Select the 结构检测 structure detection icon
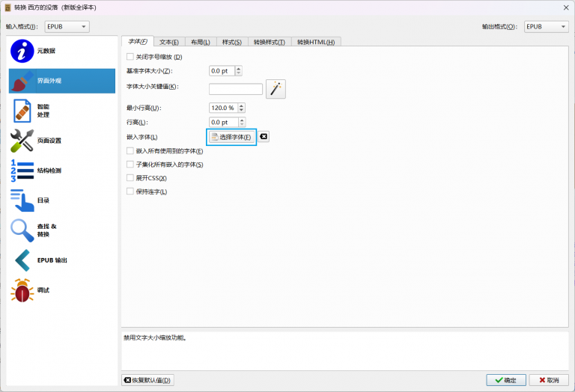The image size is (575, 392). [x=22, y=171]
